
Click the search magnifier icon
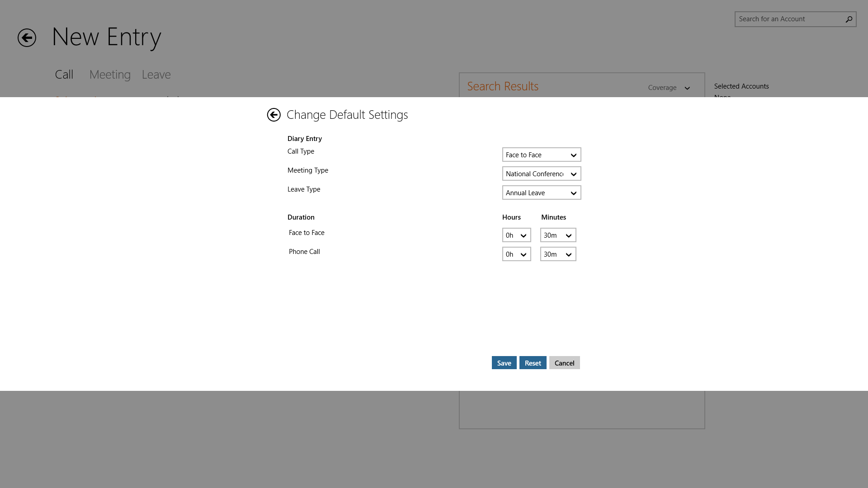click(849, 19)
